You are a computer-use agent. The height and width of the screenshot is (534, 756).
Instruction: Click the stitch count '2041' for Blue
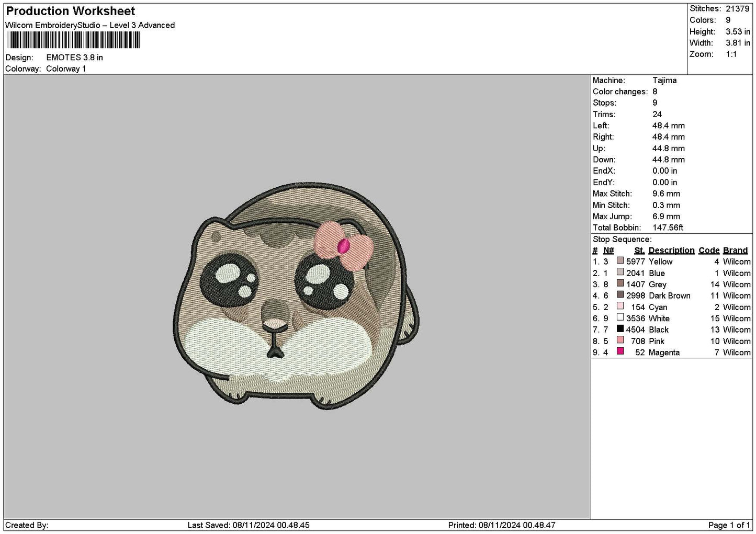636,273
